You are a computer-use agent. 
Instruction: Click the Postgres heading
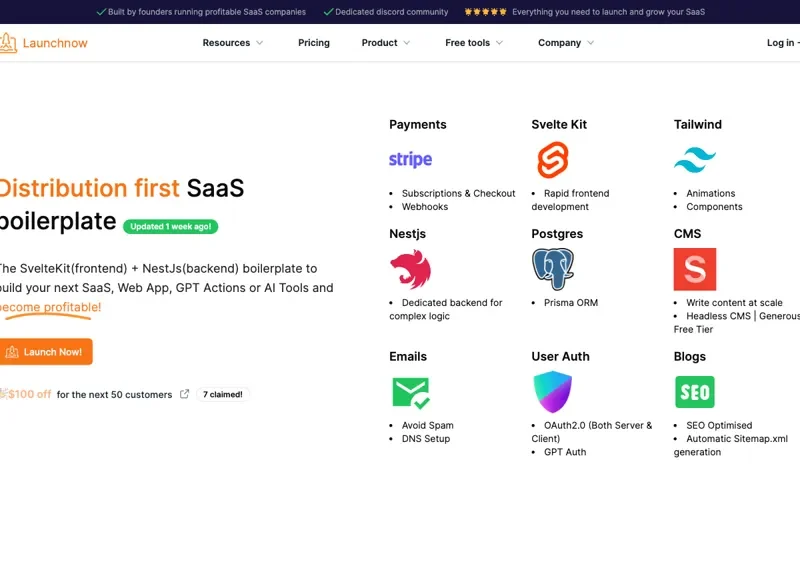point(557,234)
